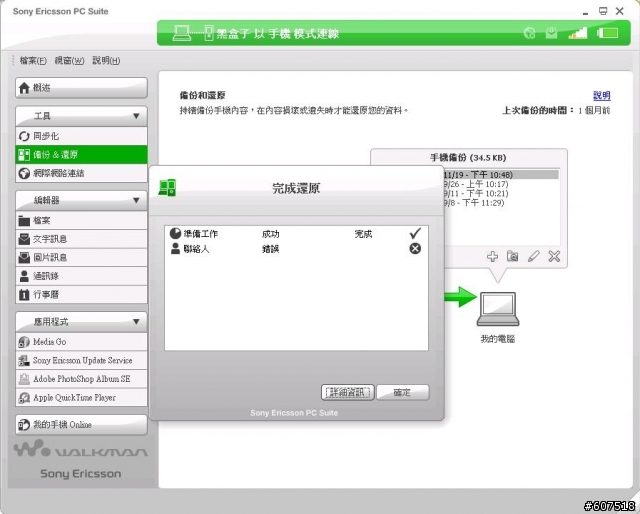Select backup dated 11/19 下午 10:48

pos(501,175)
